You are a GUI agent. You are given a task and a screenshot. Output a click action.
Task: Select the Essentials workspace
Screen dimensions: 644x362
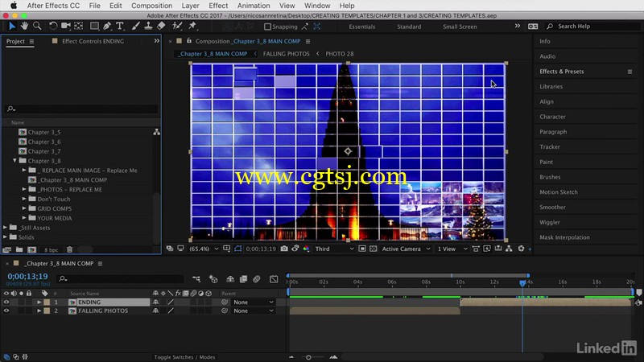tap(361, 27)
